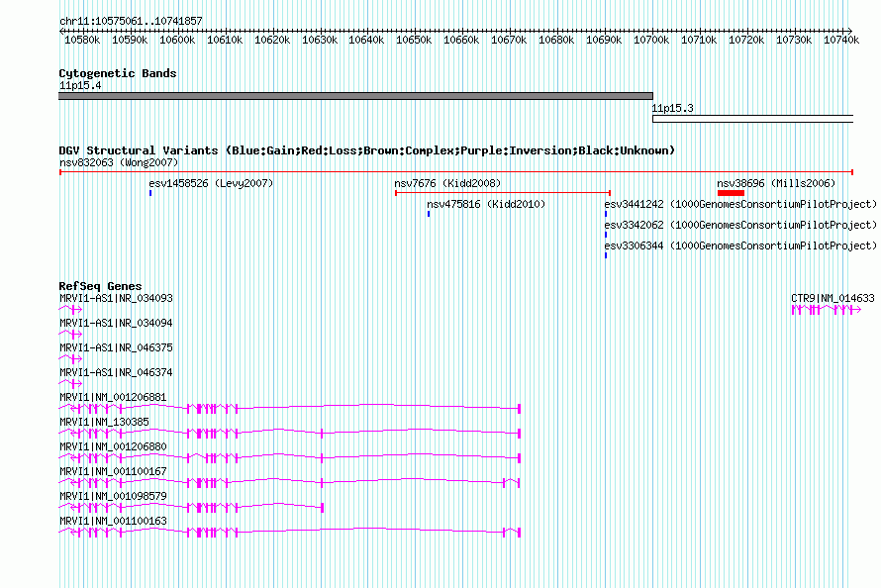Open MRVI1-AS1|NR_034094 transcript label
Viewport: 881px width, 588px height.
click(x=116, y=323)
